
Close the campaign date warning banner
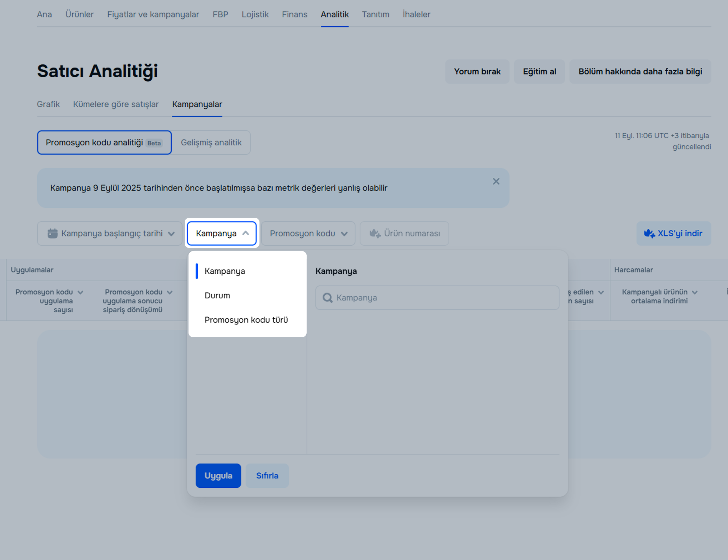click(x=496, y=181)
